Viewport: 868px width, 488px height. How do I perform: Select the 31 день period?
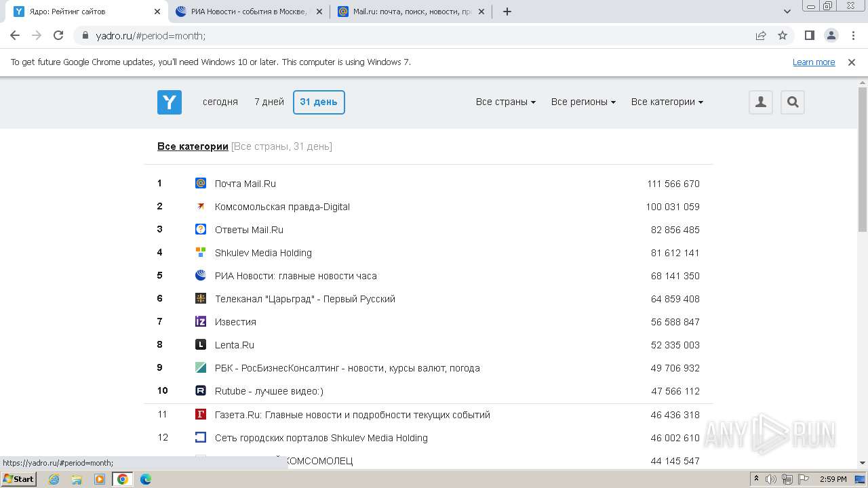pyautogui.click(x=319, y=102)
